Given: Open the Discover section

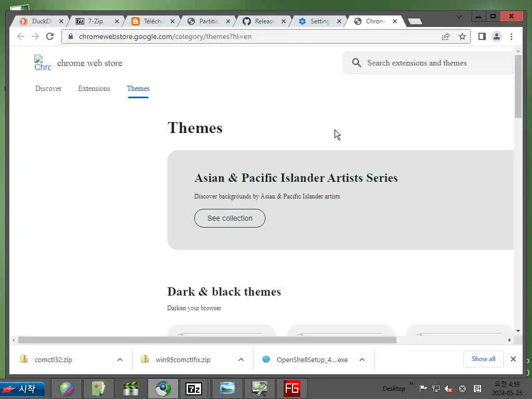Looking at the screenshot, I should pyautogui.click(x=48, y=88).
